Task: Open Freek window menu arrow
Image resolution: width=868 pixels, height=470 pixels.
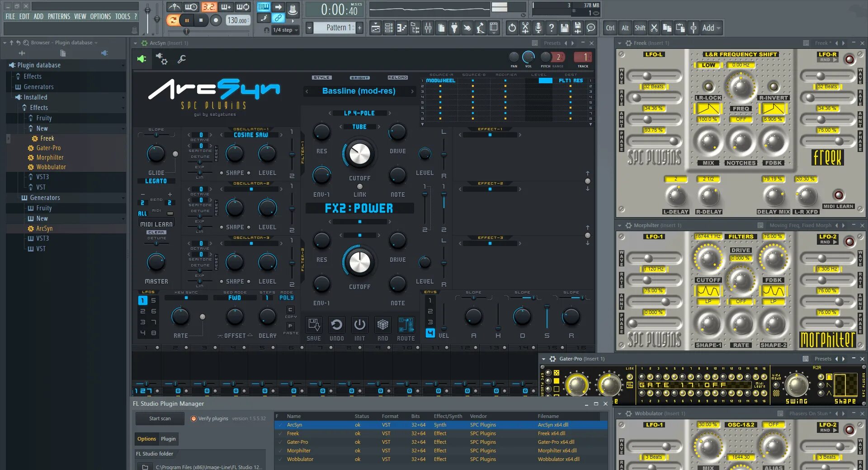Action: pyautogui.click(x=619, y=43)
